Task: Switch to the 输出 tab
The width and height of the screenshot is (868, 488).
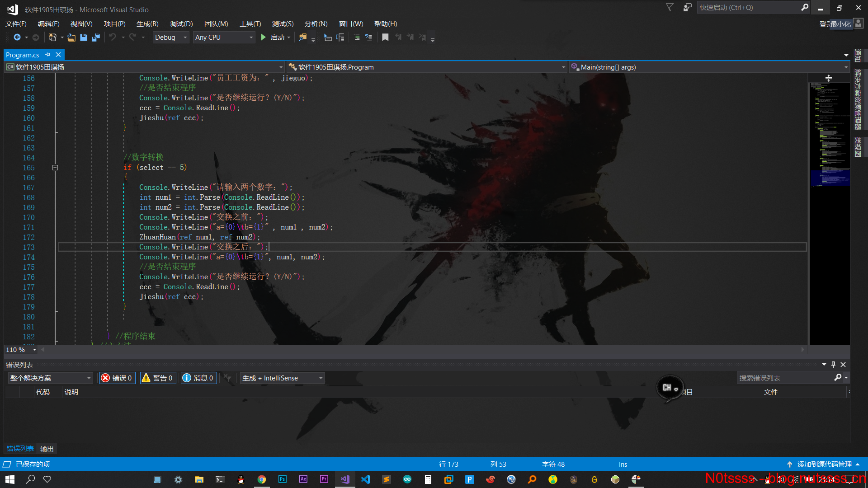Action: pos(47,449)
